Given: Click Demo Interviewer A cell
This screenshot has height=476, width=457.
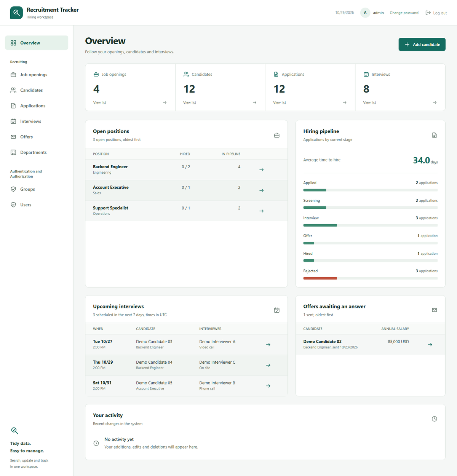Looking at the screenshot, I should tap(217, 342).
